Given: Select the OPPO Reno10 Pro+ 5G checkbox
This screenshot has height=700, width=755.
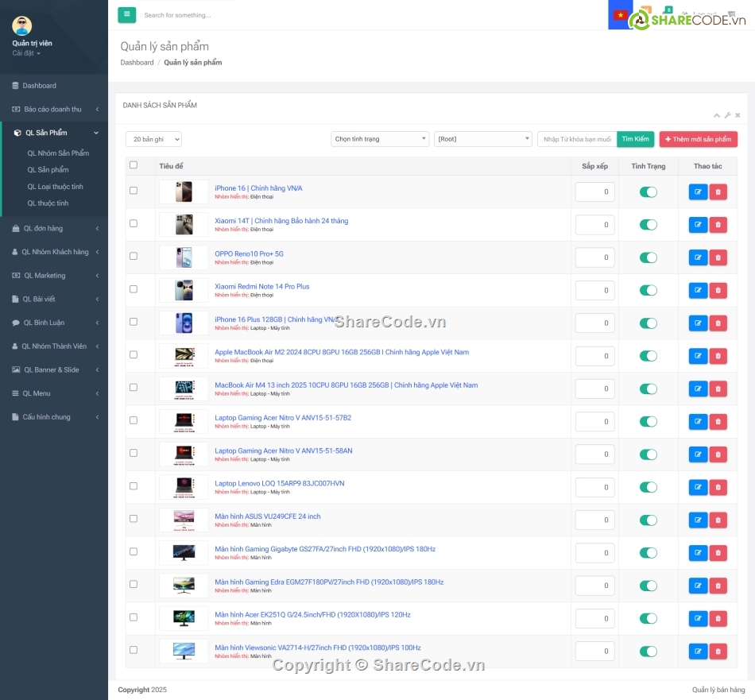Looking at the screenshot, I should (134, 256).
